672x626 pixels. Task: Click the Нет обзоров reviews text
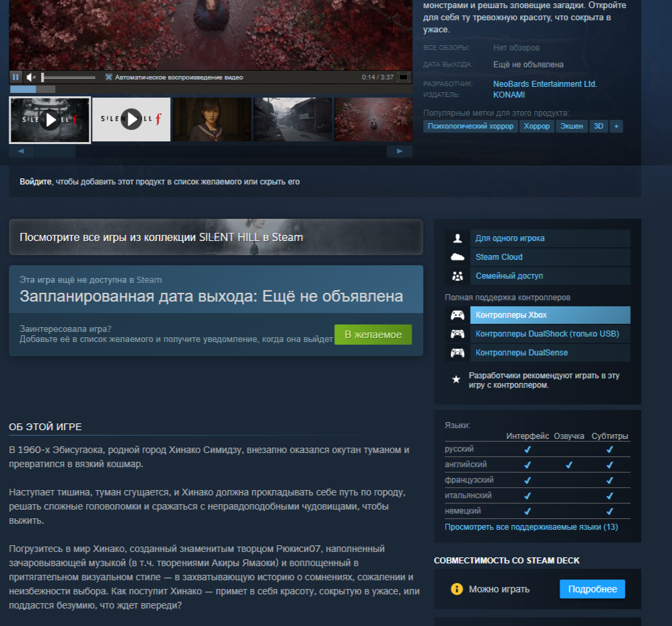point(516,48)
